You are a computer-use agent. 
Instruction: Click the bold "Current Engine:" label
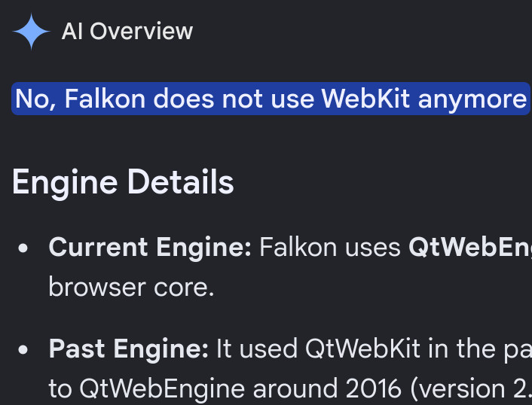click(150, 248)
